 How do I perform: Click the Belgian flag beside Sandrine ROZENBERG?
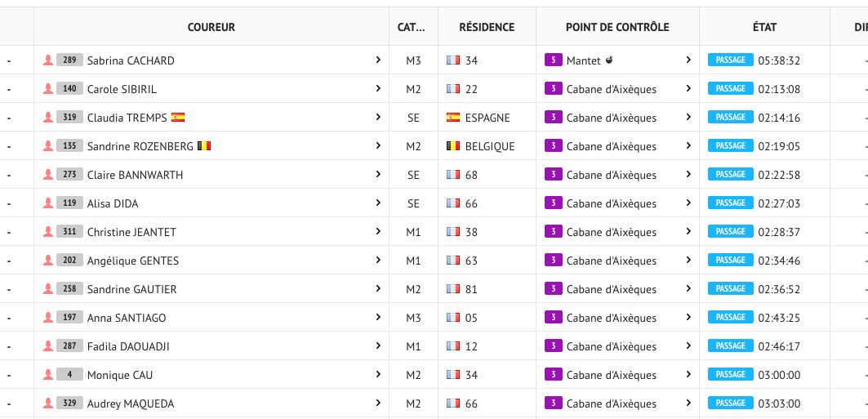(x=204, y=146)
